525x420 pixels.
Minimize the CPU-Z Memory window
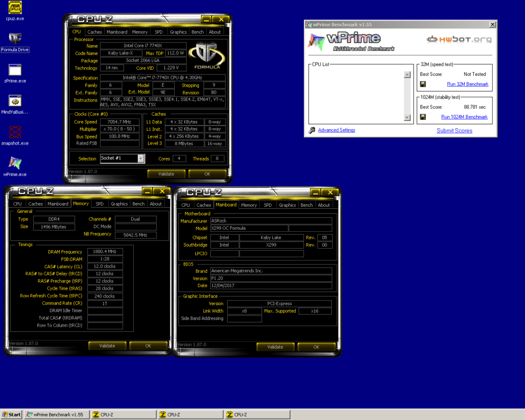147,191
